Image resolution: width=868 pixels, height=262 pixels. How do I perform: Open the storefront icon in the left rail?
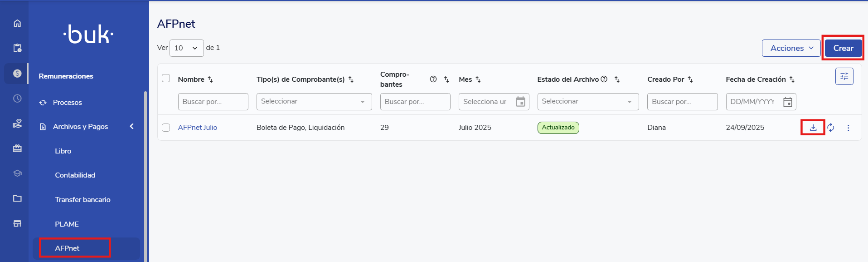[x=17, y=223]
